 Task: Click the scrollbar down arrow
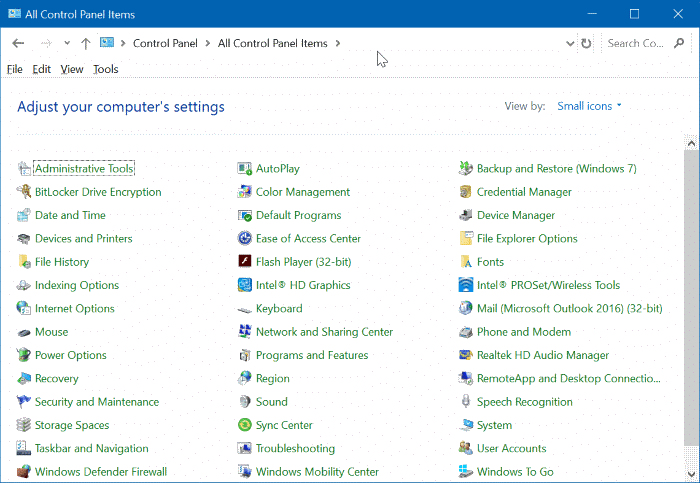tap(692, 475)
